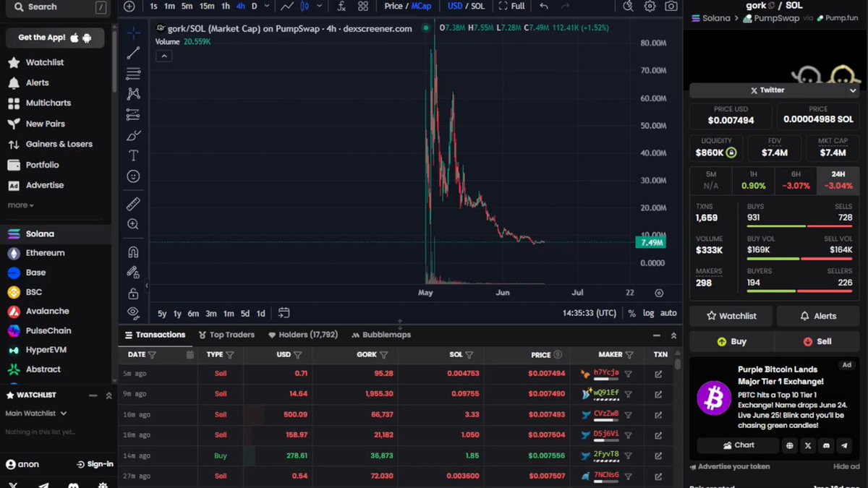Set chart range to 5y
868x488 pixels.
pos(162,314)
